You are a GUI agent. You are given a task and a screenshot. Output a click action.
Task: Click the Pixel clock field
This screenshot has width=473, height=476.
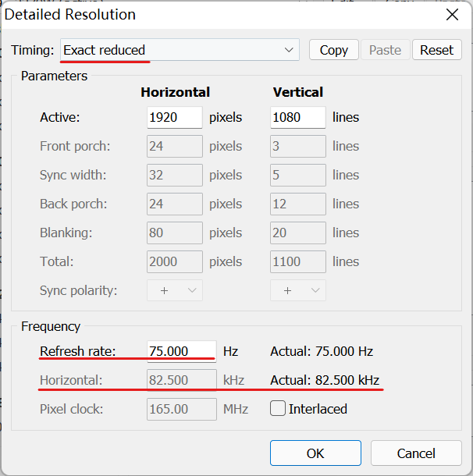click(181, 409)
